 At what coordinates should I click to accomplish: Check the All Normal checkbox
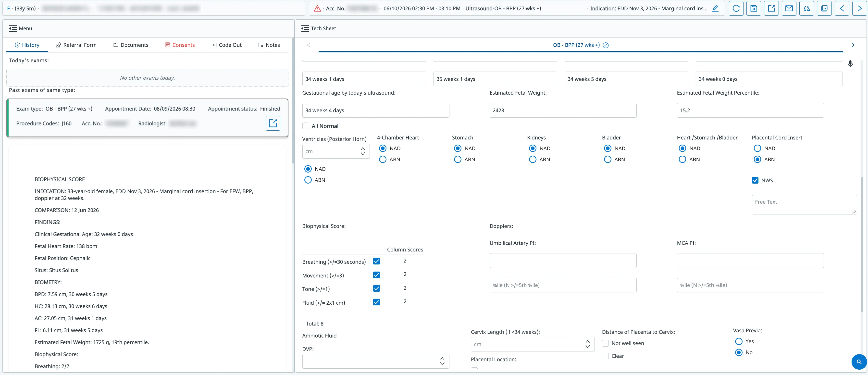[x=306, y=126]
